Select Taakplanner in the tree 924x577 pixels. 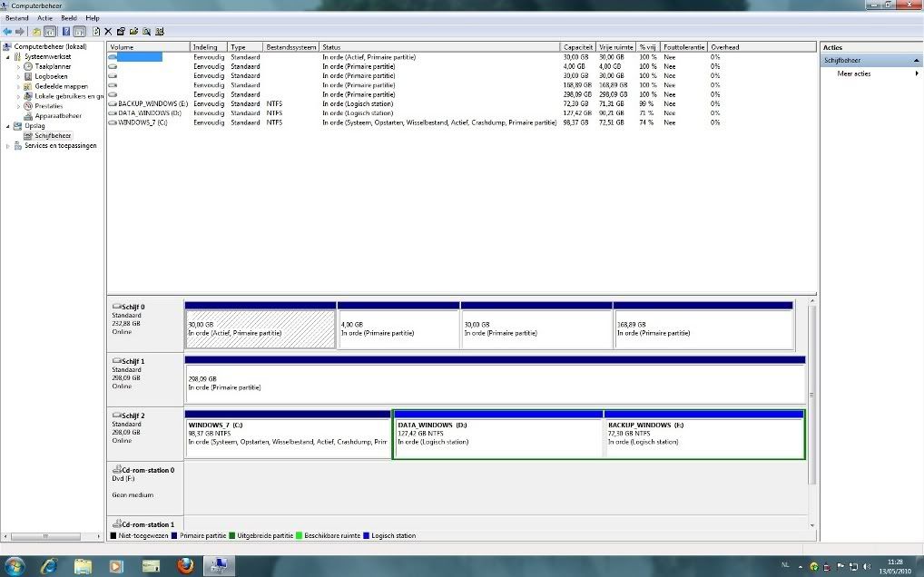tap(53, 66)
